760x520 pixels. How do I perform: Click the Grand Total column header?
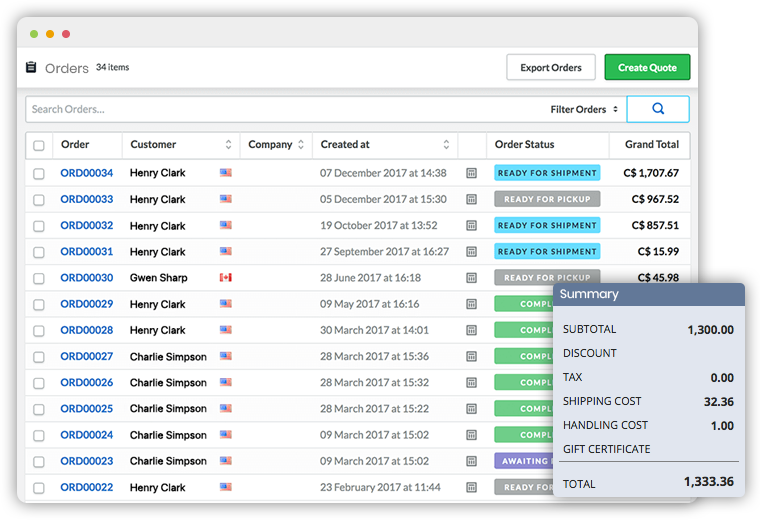pos(652,144)
